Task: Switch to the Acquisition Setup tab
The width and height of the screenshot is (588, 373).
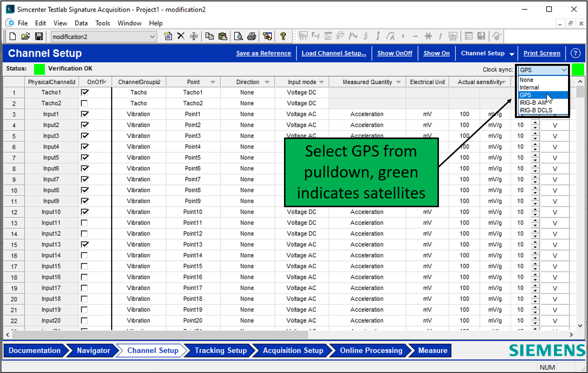Action: click(293, 351)
